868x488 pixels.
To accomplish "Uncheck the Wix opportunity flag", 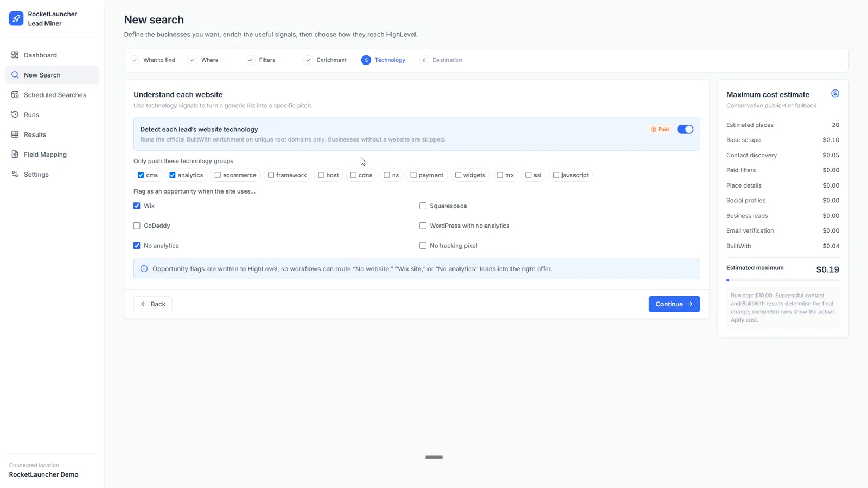I will 137,206.
